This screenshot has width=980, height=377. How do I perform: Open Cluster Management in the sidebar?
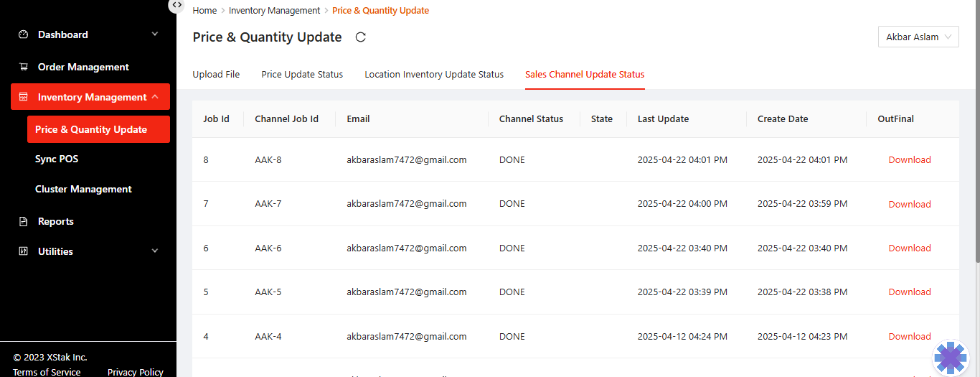pos(83,189)
